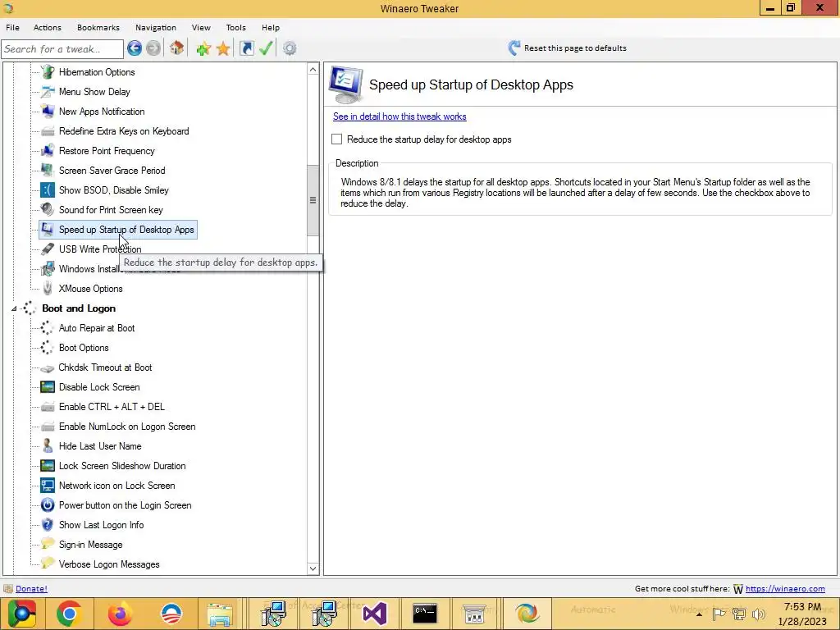
Task: Click the Search for a tweak field
Action: [x=62, y=48]
